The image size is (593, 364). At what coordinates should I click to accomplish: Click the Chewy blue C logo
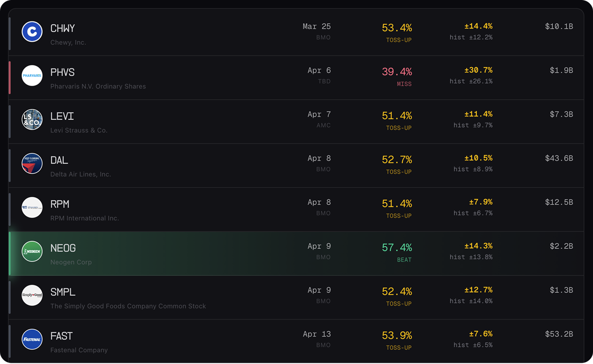32,32
